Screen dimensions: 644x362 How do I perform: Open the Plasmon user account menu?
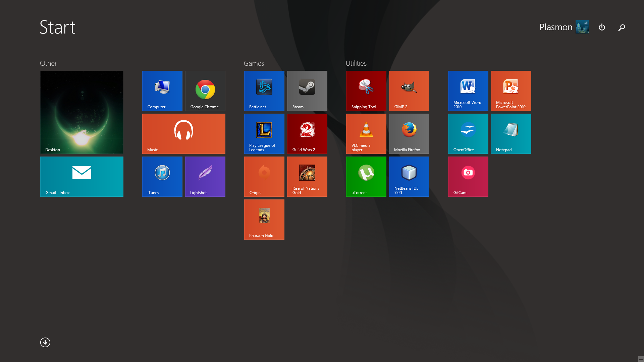pyautogui.click(x=564, y=27)
